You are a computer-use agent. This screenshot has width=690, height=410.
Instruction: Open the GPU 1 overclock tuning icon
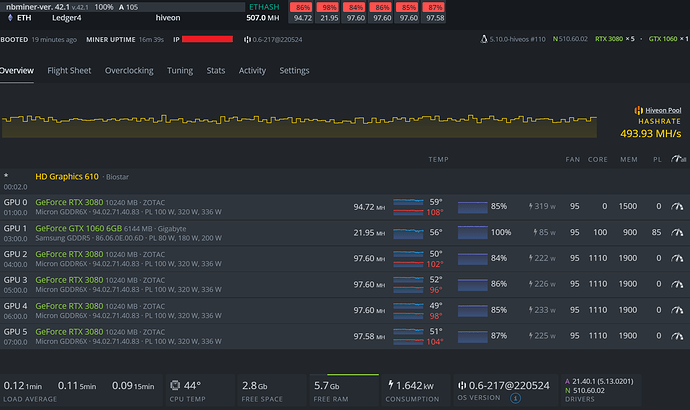coord(677,232)
